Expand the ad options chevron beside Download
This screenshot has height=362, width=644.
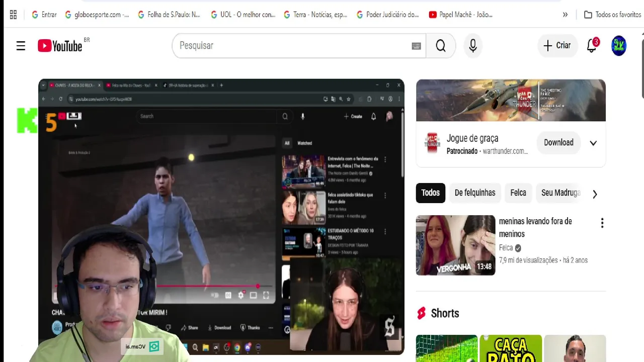[x=593, y=143]
